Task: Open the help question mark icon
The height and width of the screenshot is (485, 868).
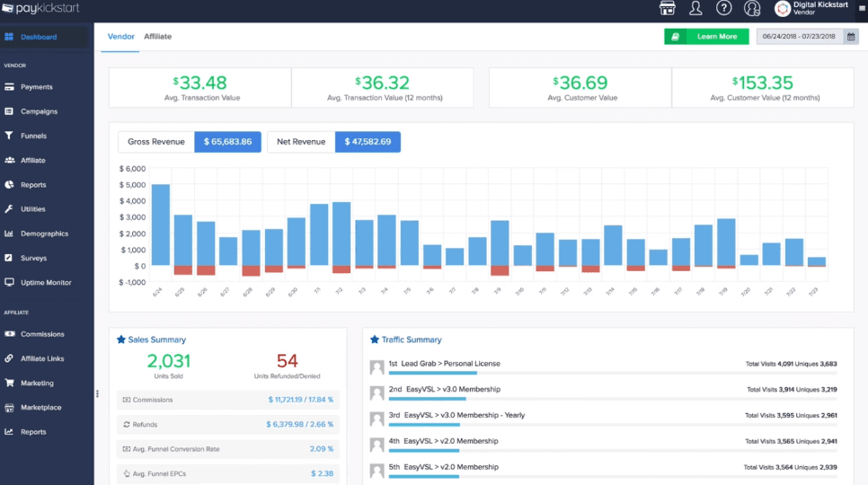Action: (723, 8)
